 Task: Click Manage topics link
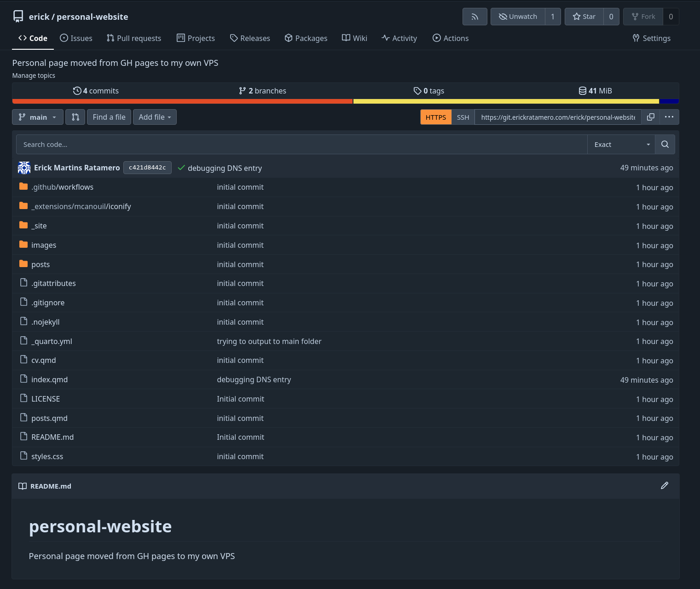point(34,76)
